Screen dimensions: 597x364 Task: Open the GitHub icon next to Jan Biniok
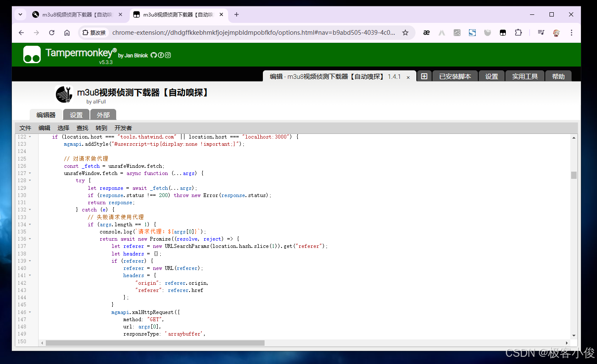(x=153, y=55)
